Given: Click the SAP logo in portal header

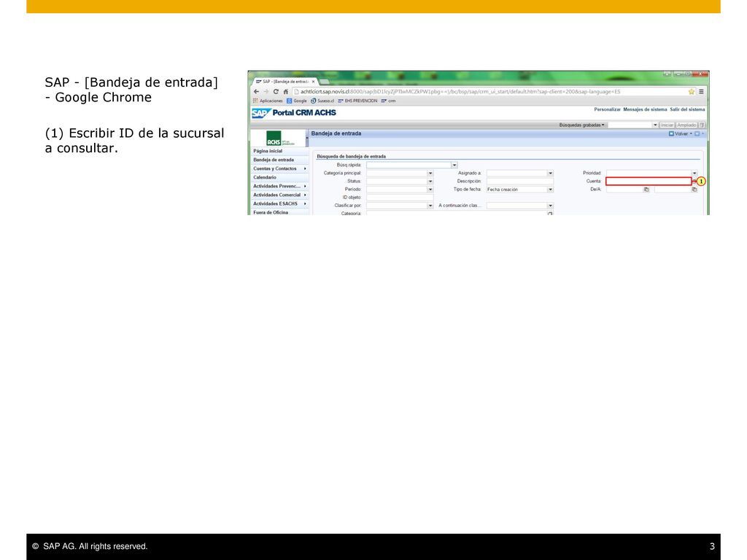Looking at the screenshot, I should point(260,113).
